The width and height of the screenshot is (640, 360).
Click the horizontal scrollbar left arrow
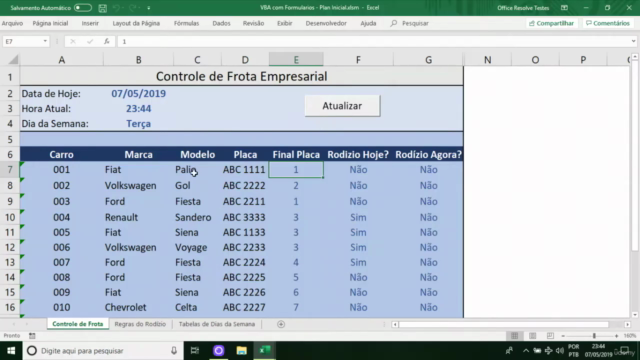click(x=395, y=324)
